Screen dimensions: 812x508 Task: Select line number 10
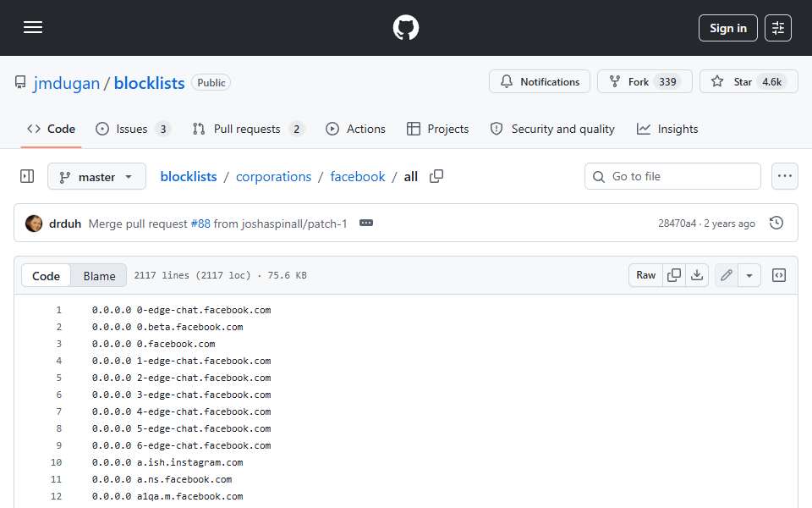pyautogui.click(x=56, y=462)
